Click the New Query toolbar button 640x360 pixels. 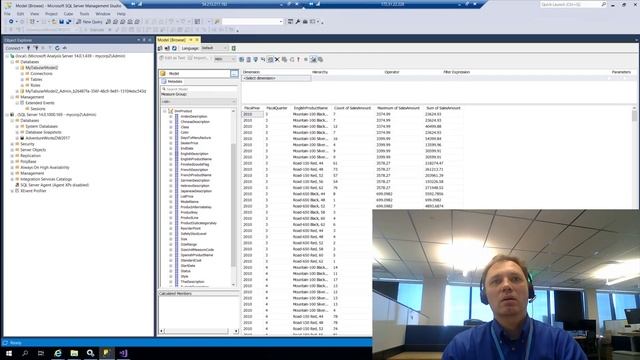[89, 22]
